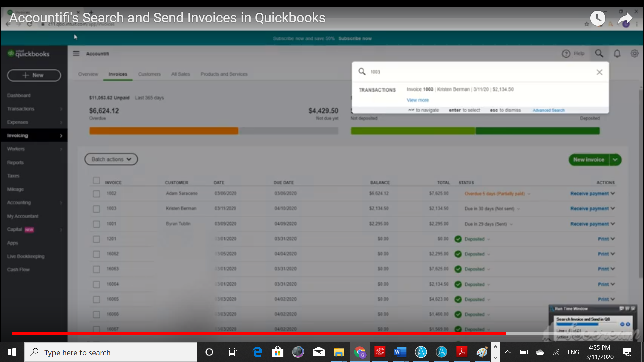Open Microsoft Edge from the taskbar
The image size is (644, 362).
pos(257,352)
